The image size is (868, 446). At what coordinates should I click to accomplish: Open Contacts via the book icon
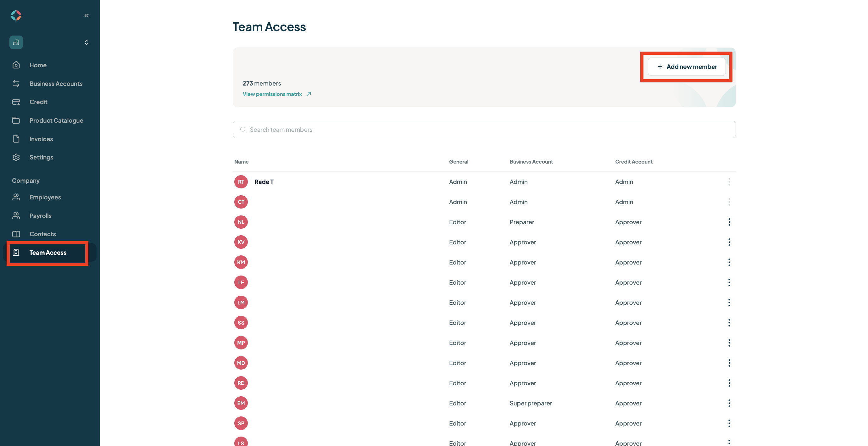[x=16, y=234]
